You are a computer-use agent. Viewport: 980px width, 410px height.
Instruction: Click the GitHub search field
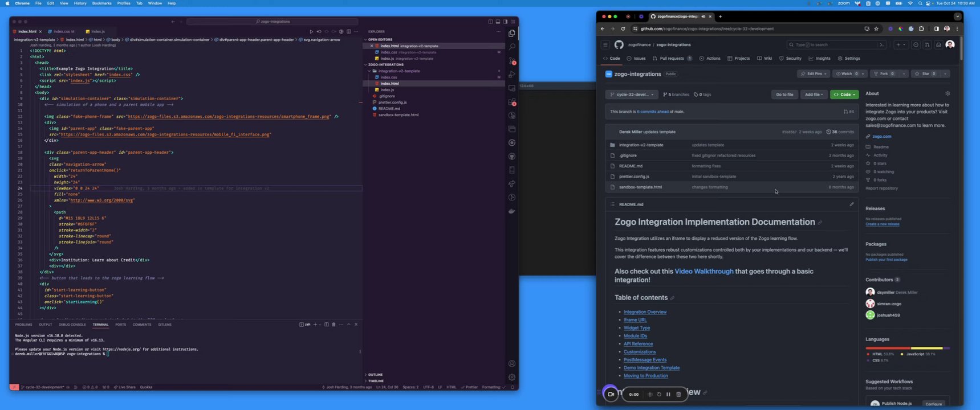coord(836,44)
